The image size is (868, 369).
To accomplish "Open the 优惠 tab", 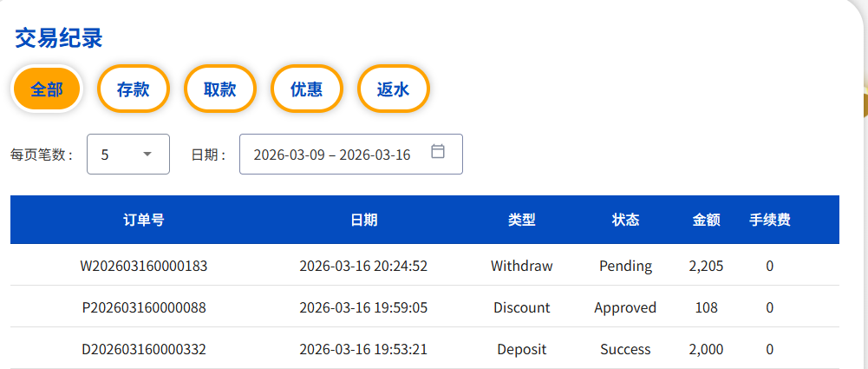I will coord(307,89).
